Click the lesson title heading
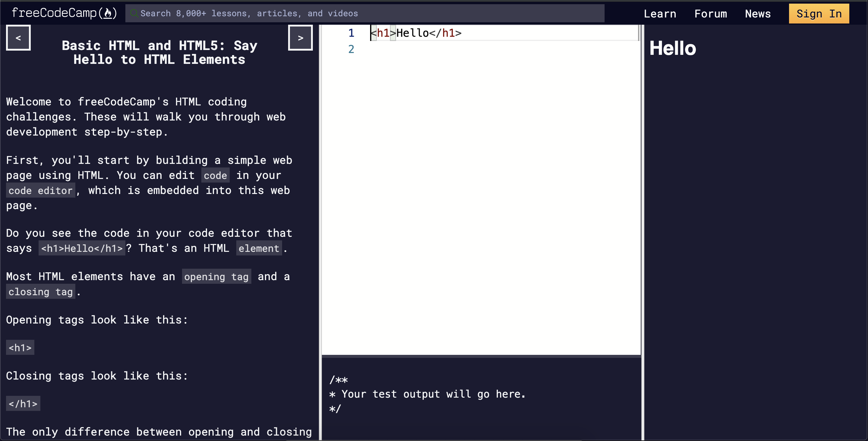The height and width of the screenshot is (441, 868). [x=159, y=52]
